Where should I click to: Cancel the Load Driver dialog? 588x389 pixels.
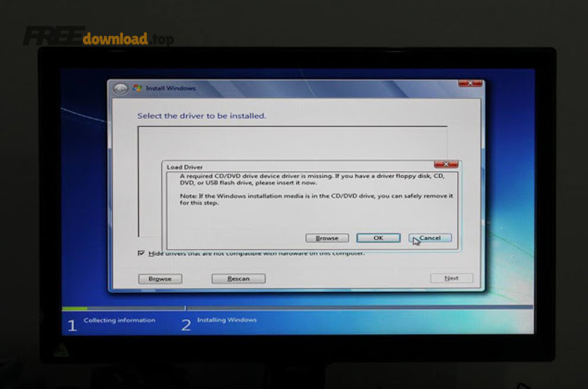pyautogui.click(x=430, y=238)
